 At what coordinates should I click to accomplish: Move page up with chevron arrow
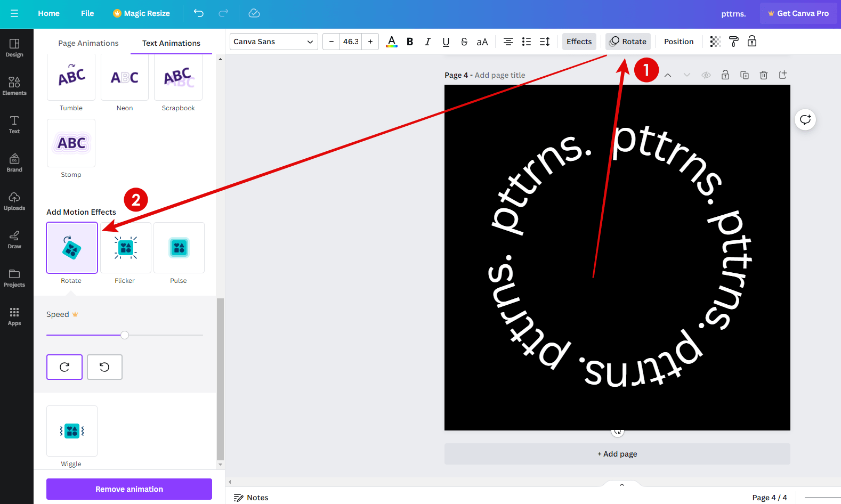668,75
